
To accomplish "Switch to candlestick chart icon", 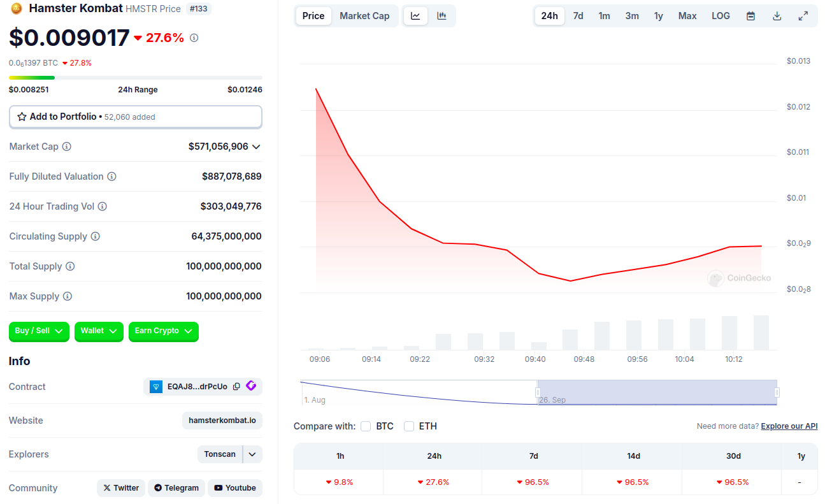I will click(441, 16).
